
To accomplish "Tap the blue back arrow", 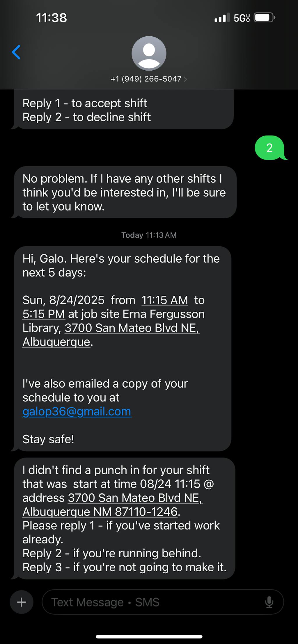I will (16, 52).
